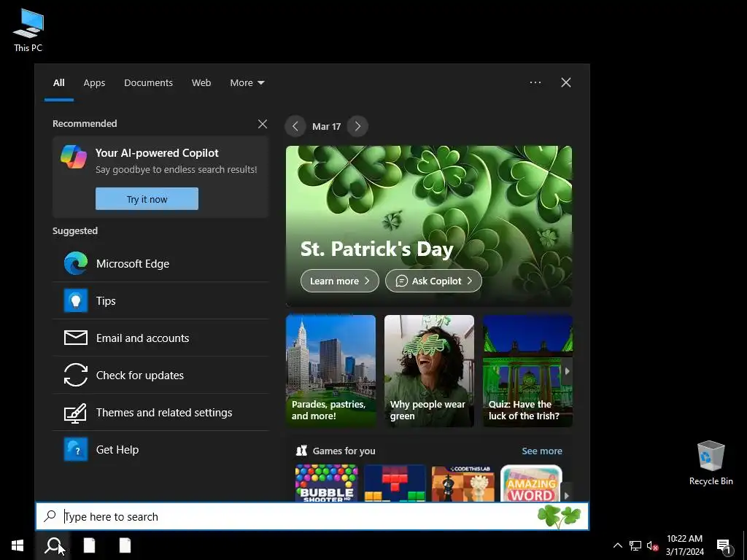Switch to the Apps tab
Viewport: 747px width, 560px height.
[94, 83]
